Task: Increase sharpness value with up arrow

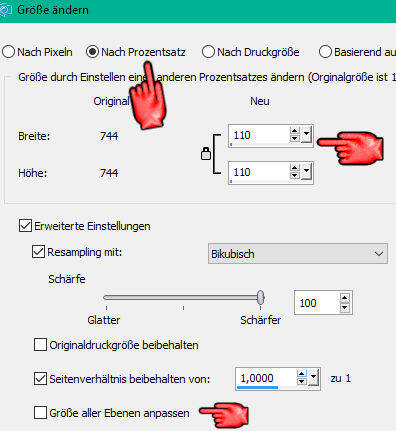Action: tap(345, 298)
